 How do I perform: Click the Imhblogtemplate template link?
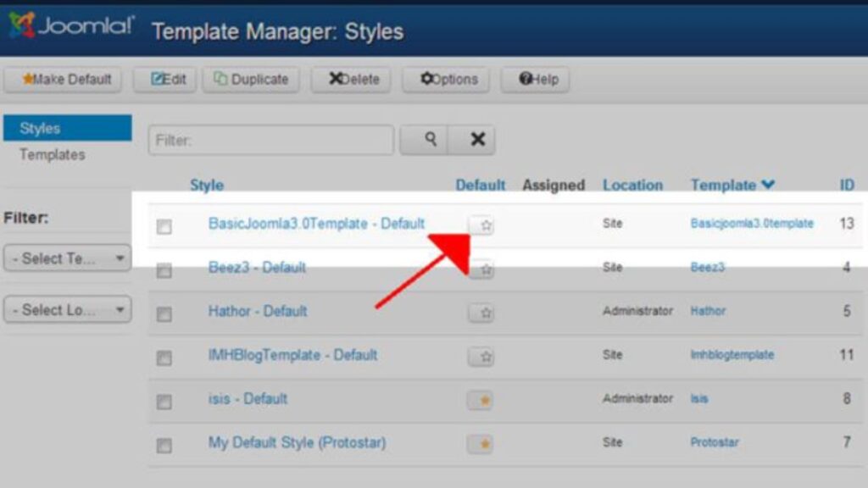coord(732,355)
